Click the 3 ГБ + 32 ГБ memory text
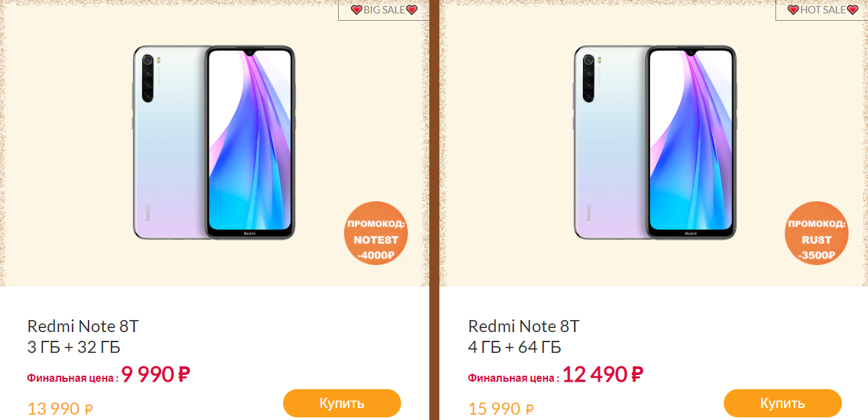The image size is (868, 420). click(x=74, y=348)
